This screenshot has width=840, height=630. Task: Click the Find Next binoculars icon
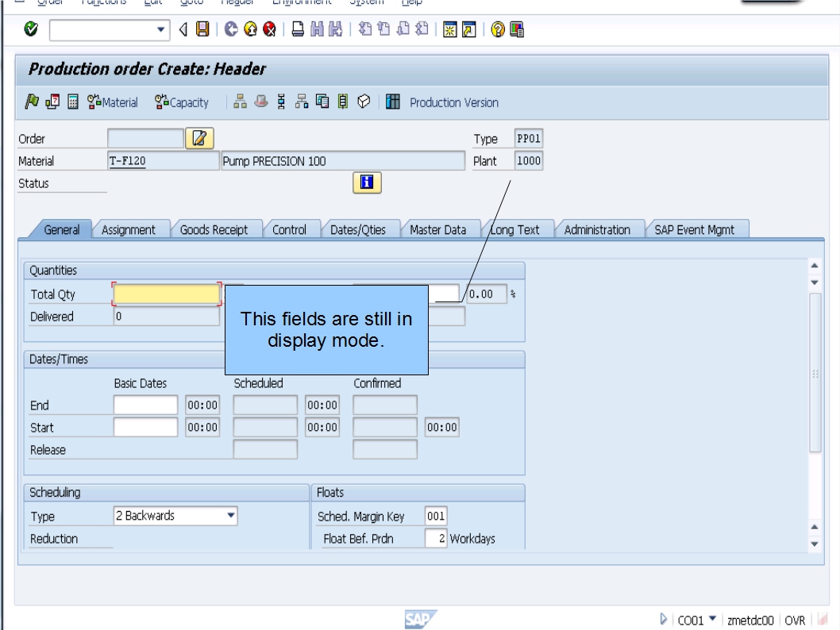click(x=335, y=29)
